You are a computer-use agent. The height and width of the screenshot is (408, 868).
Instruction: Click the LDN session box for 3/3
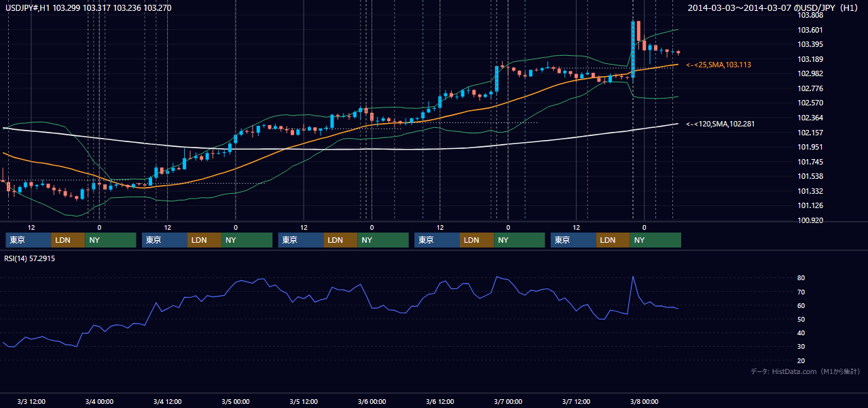(x=68, y=240)
